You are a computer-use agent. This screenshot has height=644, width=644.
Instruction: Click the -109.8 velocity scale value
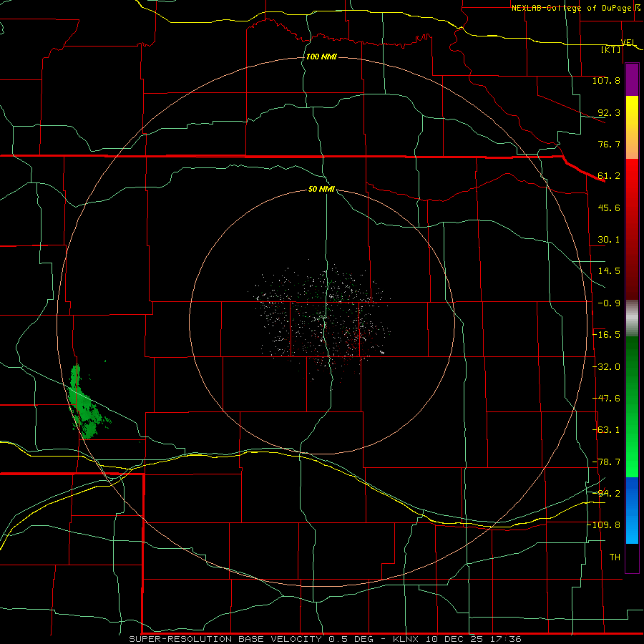click(x=605, y=525)
